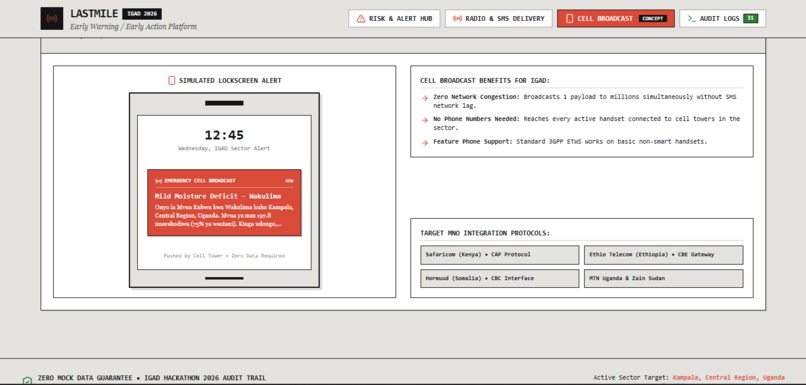This screenshot has width=806, height=385.
Task: Click the red emergency cell broadcast alert card
Action: 224,203
